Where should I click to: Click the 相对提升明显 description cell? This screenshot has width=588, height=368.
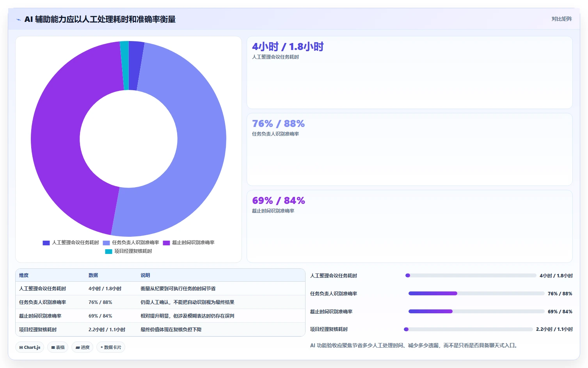tap(187, 316)
